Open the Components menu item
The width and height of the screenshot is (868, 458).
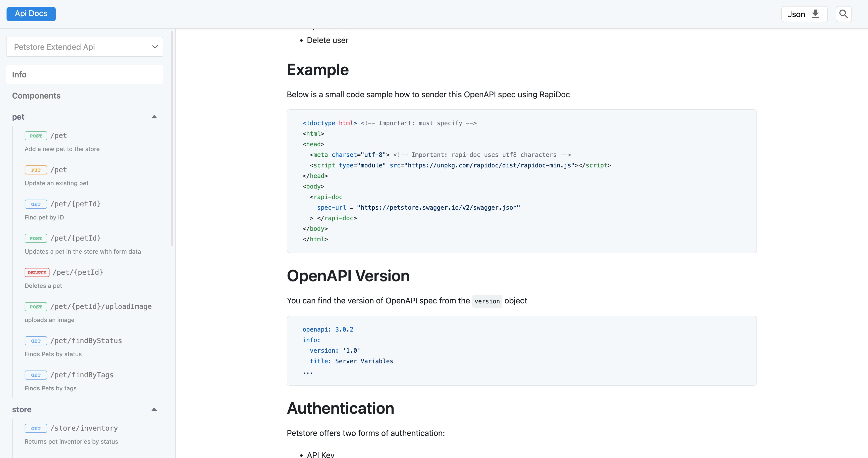(36, 96)
